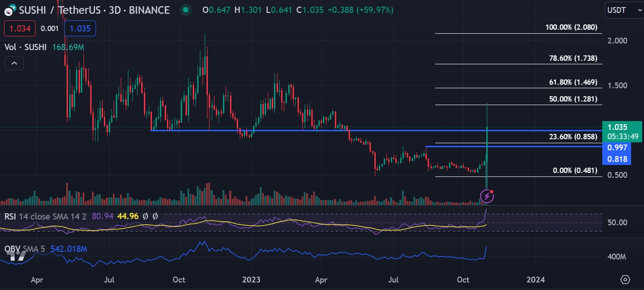The image size is (644, 290).
Task: Collapse the indicator legend with the chevron button
Action: pos(14,64)
